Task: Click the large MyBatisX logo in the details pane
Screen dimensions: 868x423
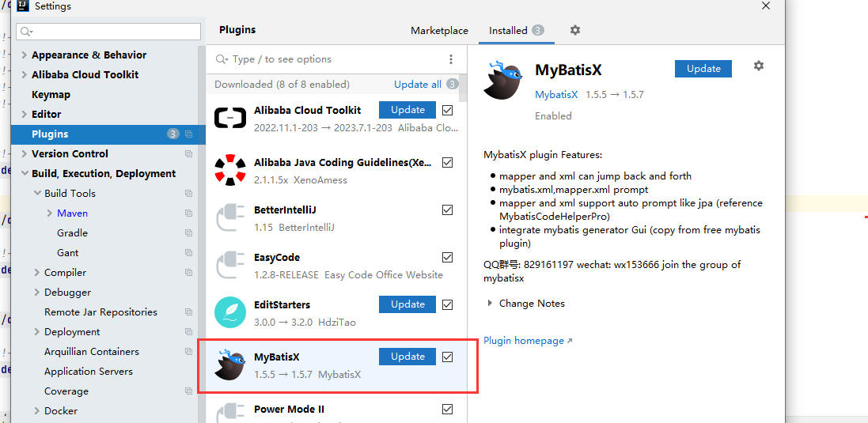Action: click(x=502, y=80)
